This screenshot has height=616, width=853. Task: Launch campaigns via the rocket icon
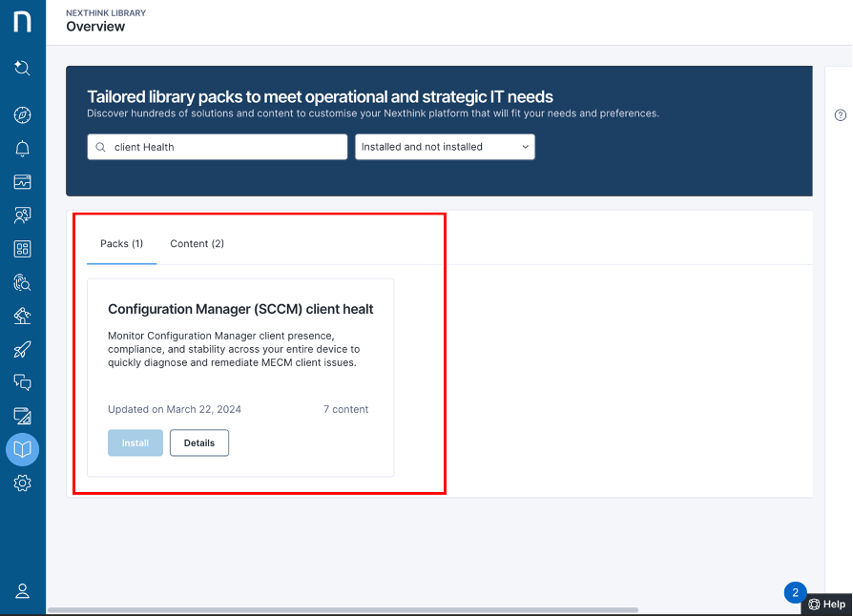point(21,349)
